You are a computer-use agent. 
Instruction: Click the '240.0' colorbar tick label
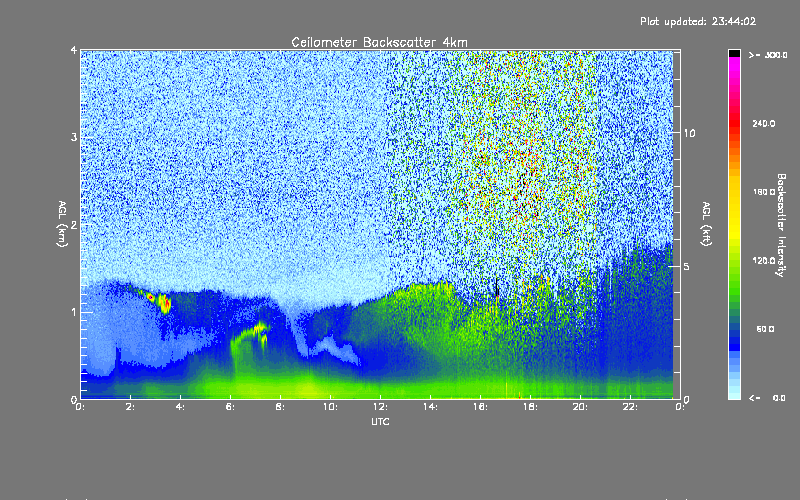[x=763, y=123]
